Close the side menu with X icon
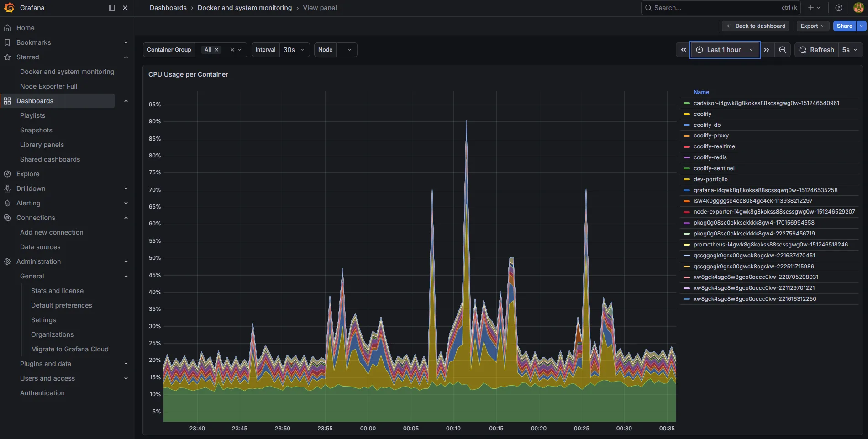Image resolution: width=868 pixels, height=439 pixels. pyautogui.click(x=125, y=8)
